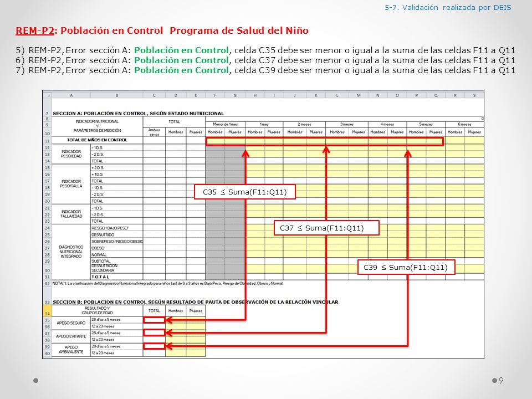Viewport: 532px width, 399px height.
Task: Click slide page number 9
Action: pyautogui.click(x=501, y=381)
